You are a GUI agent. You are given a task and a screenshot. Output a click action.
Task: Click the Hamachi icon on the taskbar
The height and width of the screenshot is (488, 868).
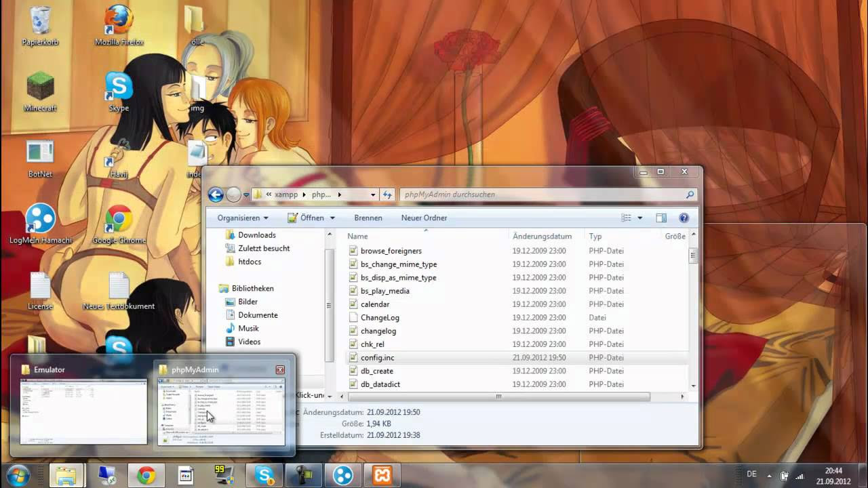click(342, 476)
